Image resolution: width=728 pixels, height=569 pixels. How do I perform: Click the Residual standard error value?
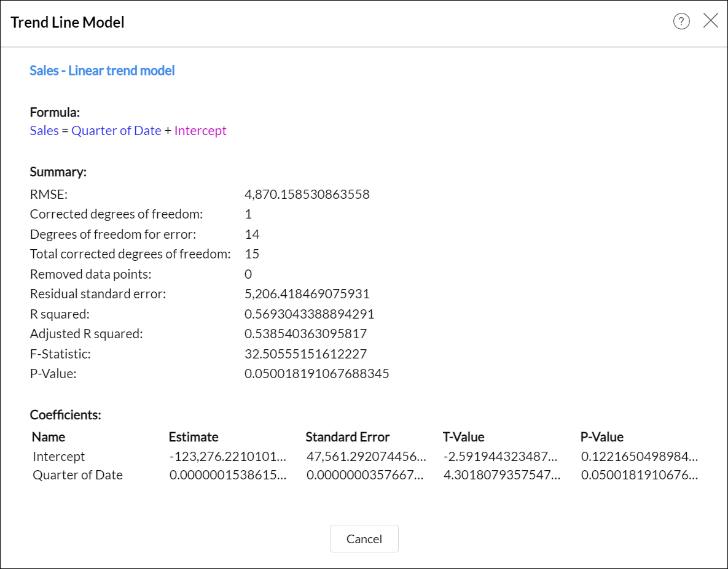[x=307, y=294]
